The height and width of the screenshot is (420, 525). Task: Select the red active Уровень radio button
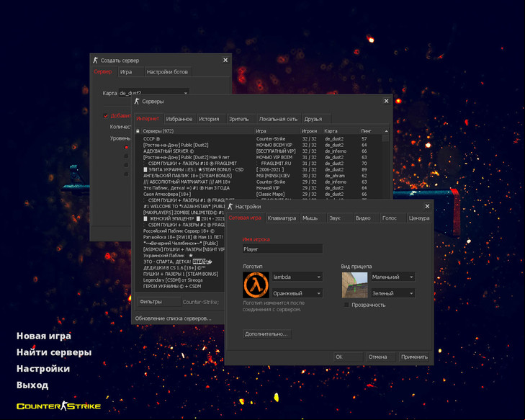[126, 147]
